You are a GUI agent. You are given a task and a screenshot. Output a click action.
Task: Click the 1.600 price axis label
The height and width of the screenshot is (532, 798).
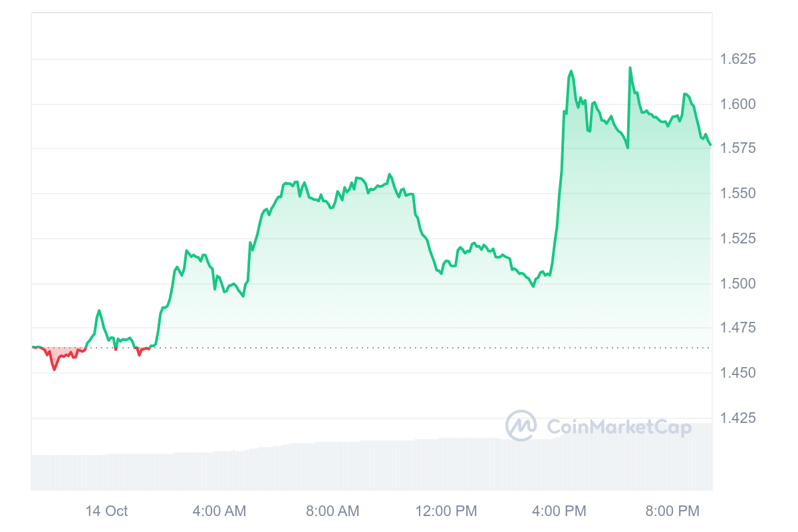[x=738, y=104]
